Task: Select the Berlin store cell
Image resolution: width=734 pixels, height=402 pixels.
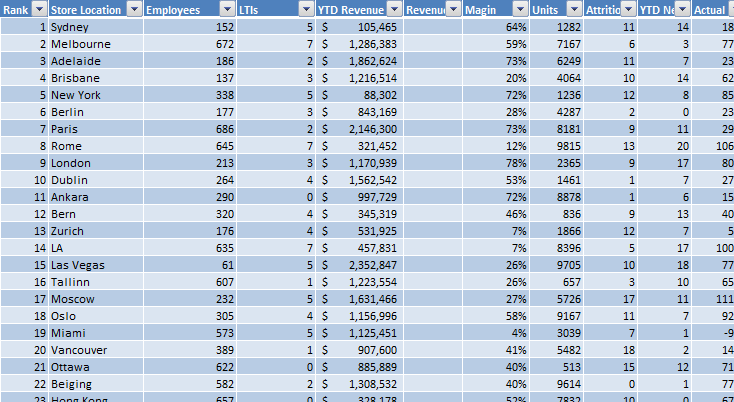Action: point(96,112)
